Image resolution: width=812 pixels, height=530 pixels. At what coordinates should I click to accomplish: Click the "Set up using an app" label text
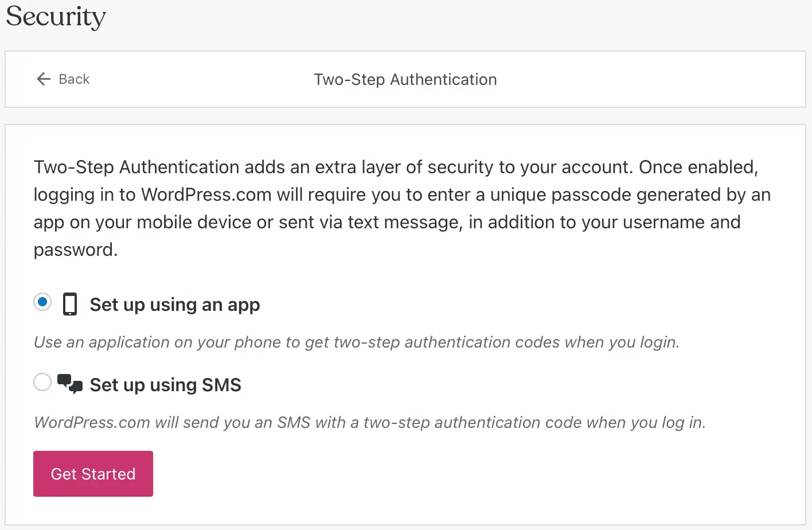pyautogui.click(x=174, y=305)
